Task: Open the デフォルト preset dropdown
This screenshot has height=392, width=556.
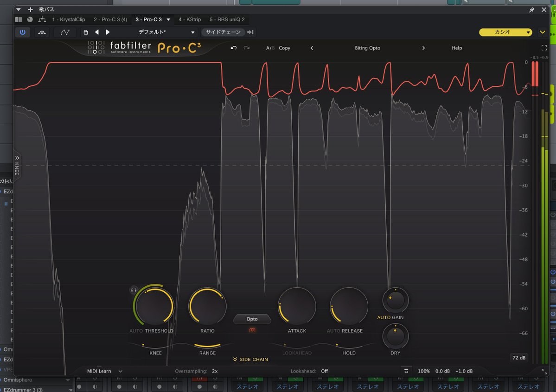Action: 166,32
